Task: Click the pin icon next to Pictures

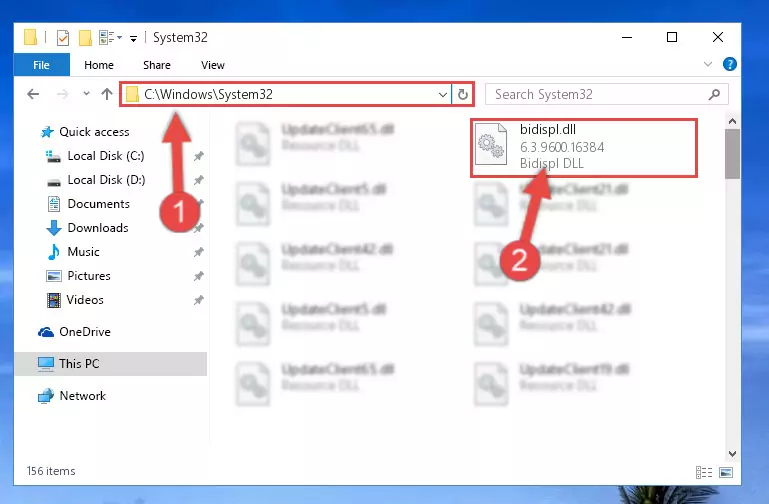Action: coord(199,276)
